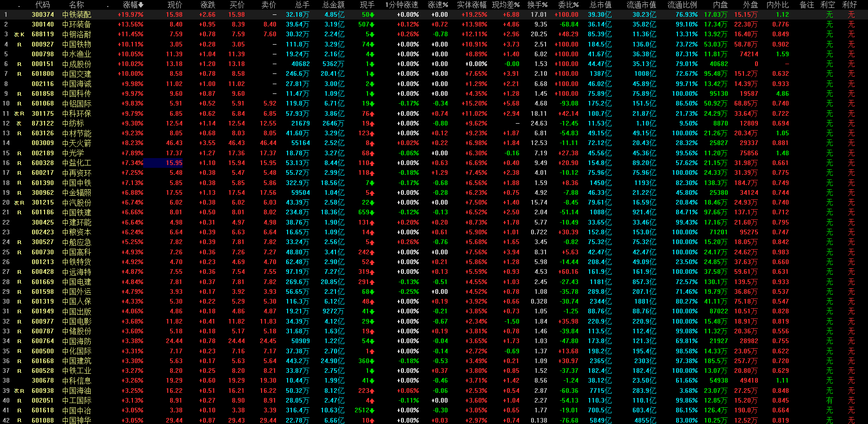Select stock 中科信息
The height and width of the screenshot is (424, 868).
tap(77, 381)
